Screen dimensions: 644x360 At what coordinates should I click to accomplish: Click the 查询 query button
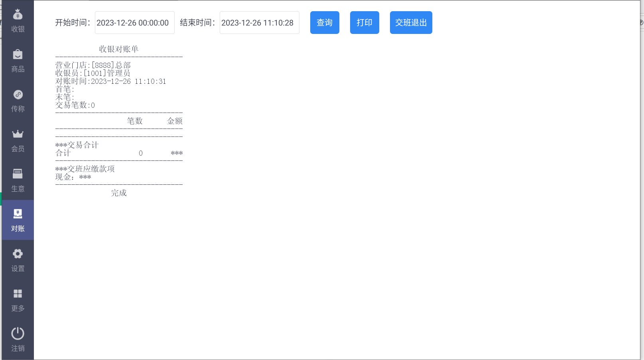click(325, 23)
